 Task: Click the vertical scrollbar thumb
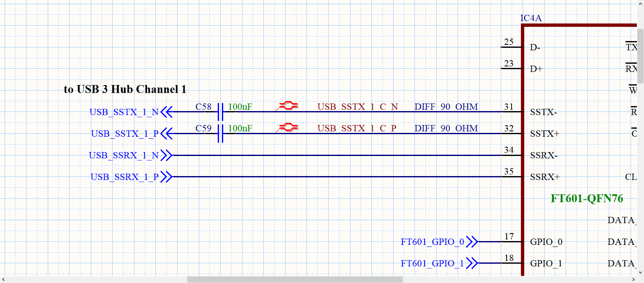[641, 55]
